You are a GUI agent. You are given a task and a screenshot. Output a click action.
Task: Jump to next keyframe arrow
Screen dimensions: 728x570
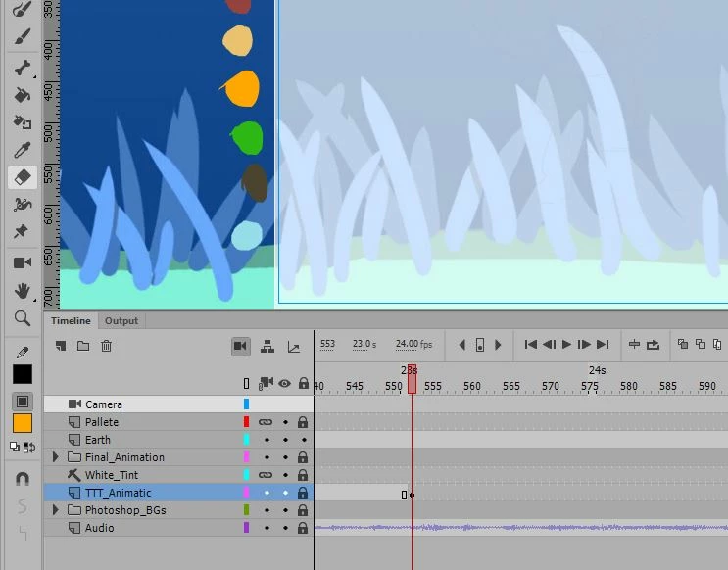pyautogui.click(x=498, y=345)
